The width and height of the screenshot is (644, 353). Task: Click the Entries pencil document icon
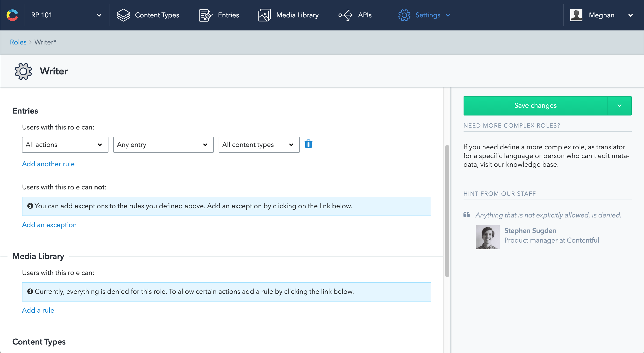pos(205,15)
